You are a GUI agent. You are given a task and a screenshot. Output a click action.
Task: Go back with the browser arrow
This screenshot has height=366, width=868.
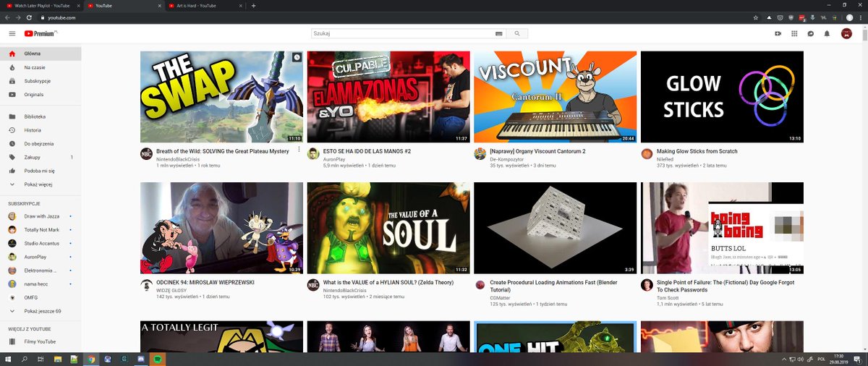pyautogui.click(x=7, y=17)
